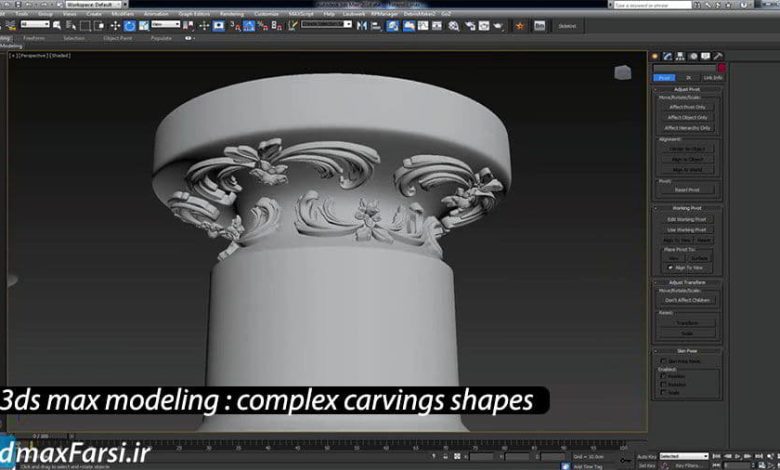780x470 pixels.
Task: Click the keyword search input field
Action: (650, 4)
